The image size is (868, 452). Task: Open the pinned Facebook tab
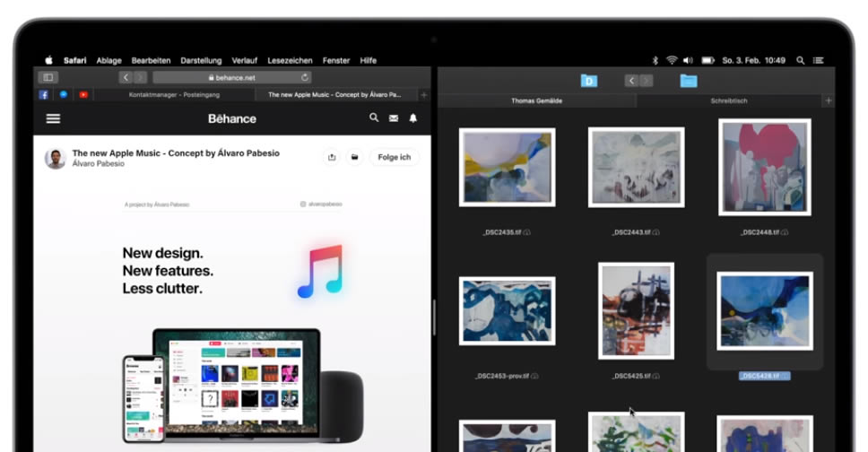(x=44, y=94)
